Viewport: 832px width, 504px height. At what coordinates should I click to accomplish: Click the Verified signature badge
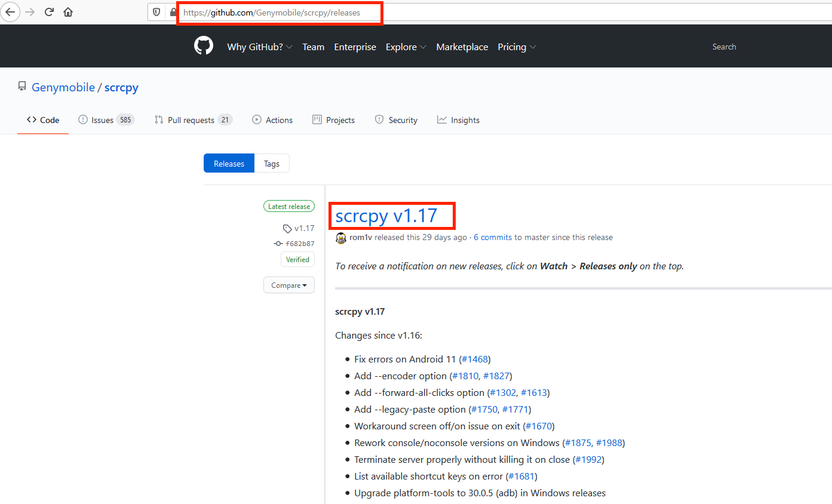pyautogui.click(x=297, y=260)
